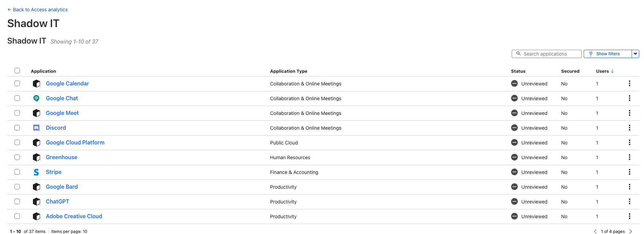Select the Stripe row checkbox
Image resolution: width=644 pixels, height=234 pixels.
(17, 172)
